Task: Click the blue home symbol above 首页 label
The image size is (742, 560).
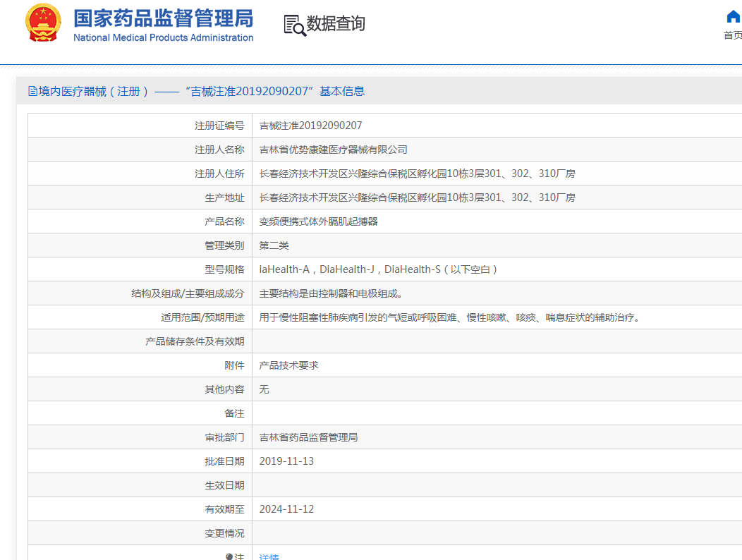Action: pyautogui.click(x=733, y=17)
